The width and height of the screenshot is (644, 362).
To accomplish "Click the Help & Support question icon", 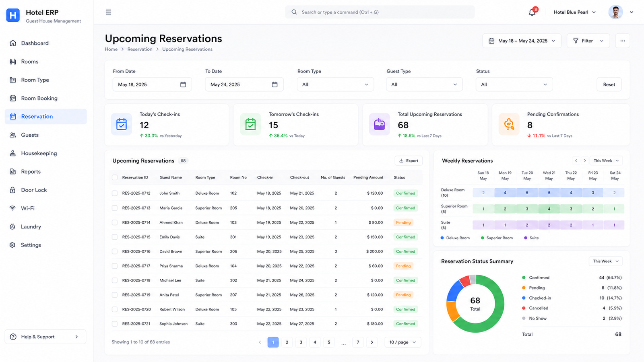I will 13,337.
